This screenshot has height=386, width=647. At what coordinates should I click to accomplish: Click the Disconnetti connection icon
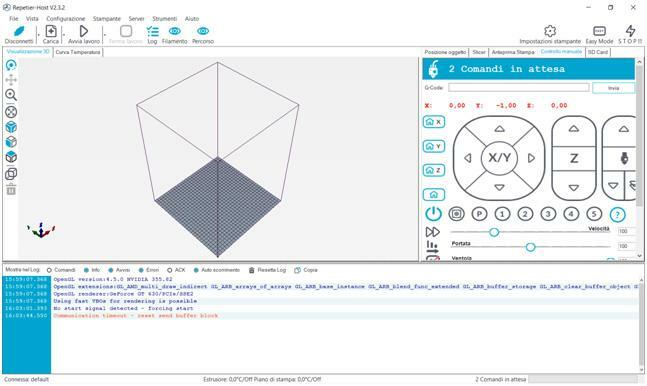[19, 32]
